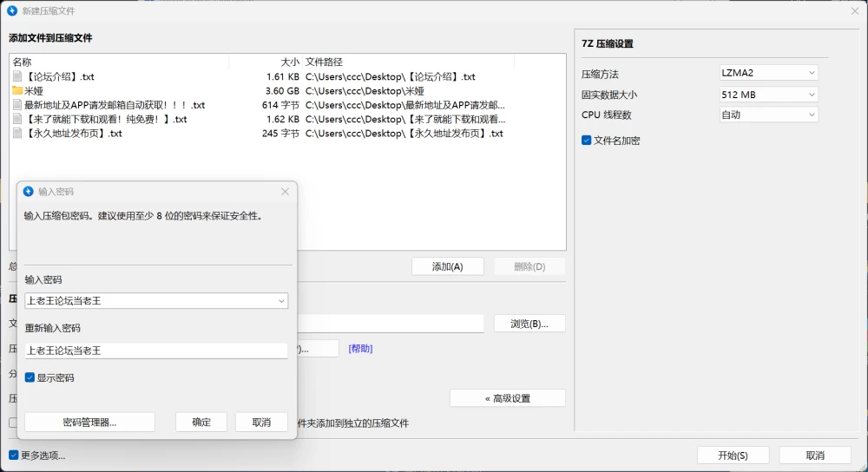Click path C:\Users\ccc\Desktop\【永久地址发布页】.txt
Image resolution: width=868 pixels, height=472 pixels.
coord(404,134)
